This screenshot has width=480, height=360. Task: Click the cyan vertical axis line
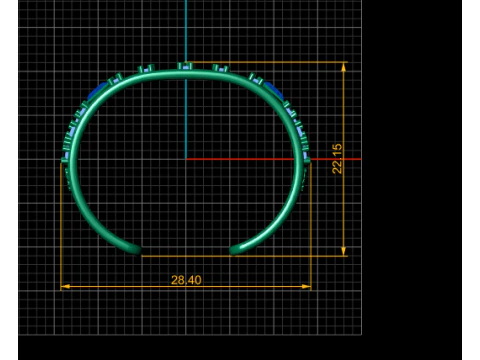click(186, 79)
